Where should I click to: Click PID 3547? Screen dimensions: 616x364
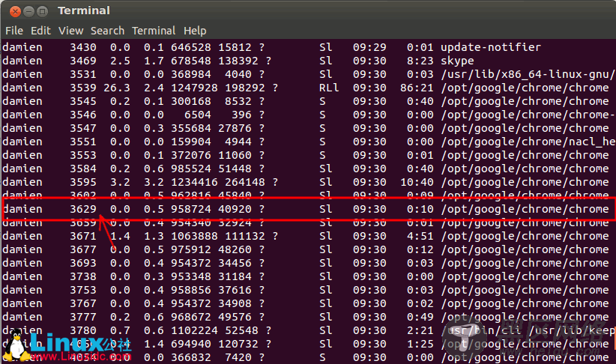click(83, 128)
